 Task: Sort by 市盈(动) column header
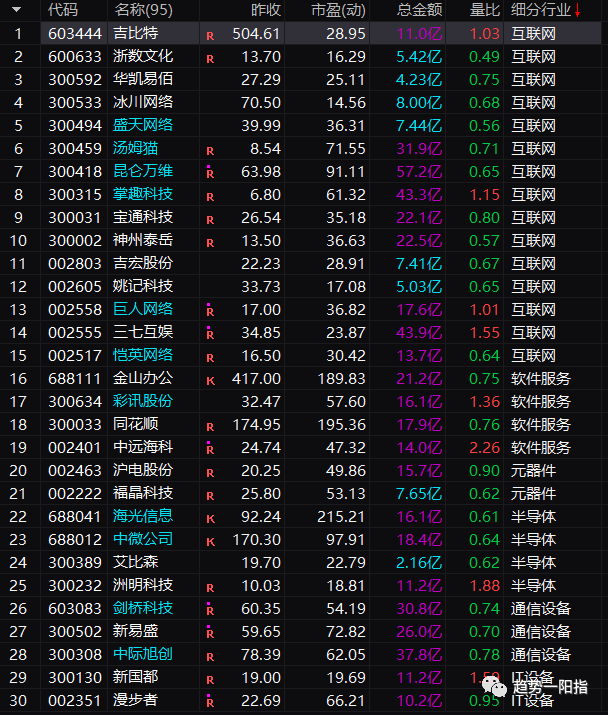338,10
